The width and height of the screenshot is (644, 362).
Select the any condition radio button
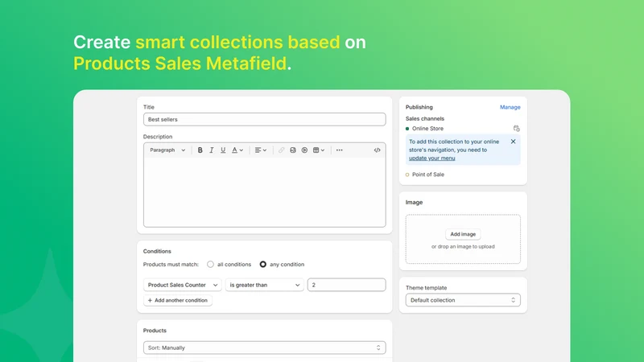[x=263, y=265]
